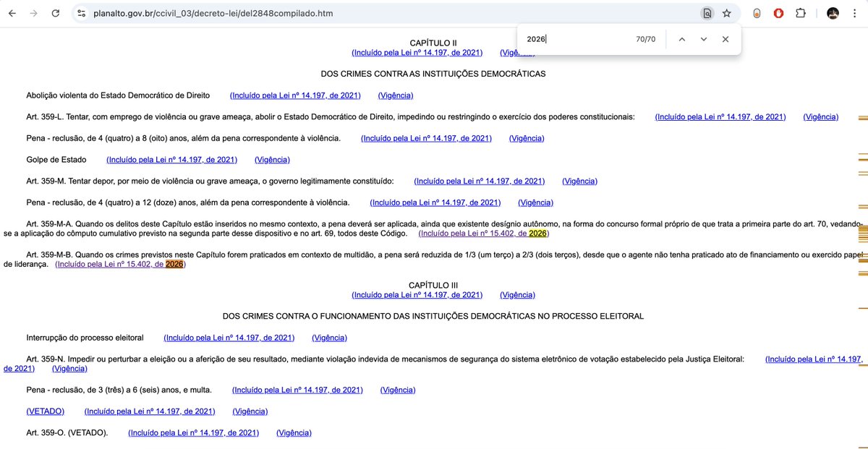Open Lei nº 14.197 link under CAPÍTULO II
This screenshot has height=449, width=868.
point(417,53)
